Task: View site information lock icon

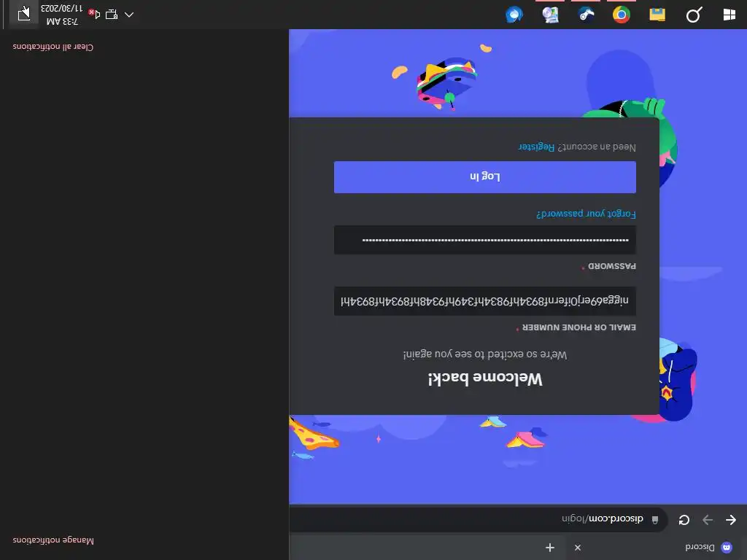Action: [x=655, y=519]
